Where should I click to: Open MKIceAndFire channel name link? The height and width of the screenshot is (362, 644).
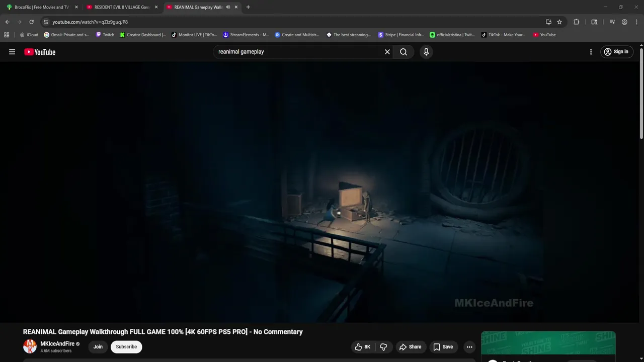(57, 344)
